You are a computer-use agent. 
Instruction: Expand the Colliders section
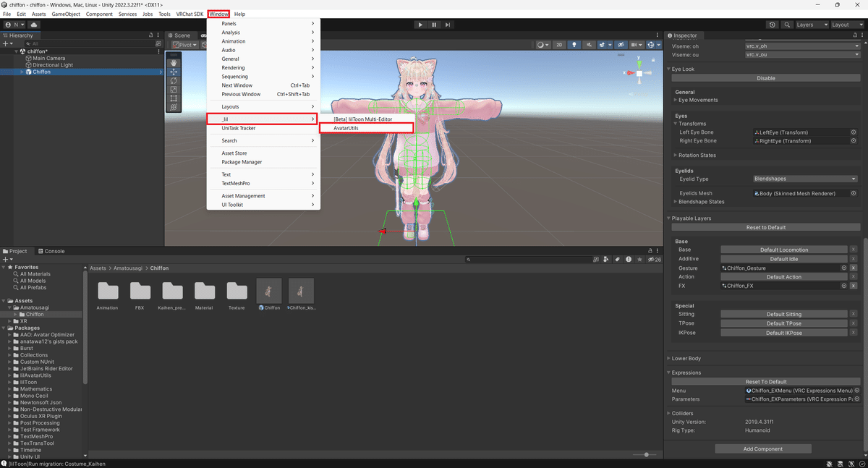tap(669, 413)
